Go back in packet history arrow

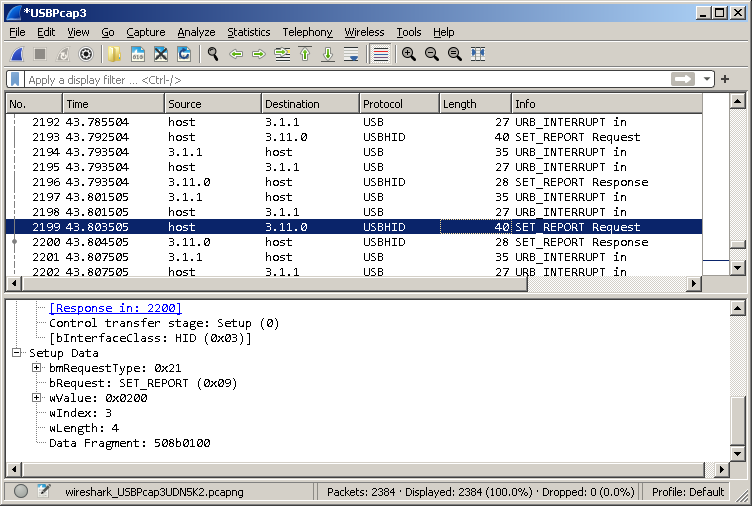[235, 54]
